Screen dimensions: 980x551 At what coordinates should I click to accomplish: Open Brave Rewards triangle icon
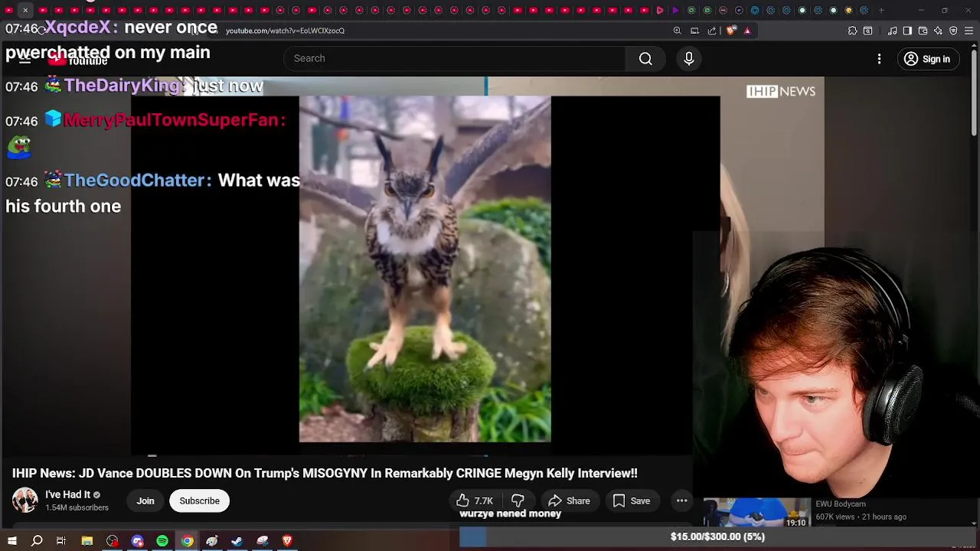747,31
